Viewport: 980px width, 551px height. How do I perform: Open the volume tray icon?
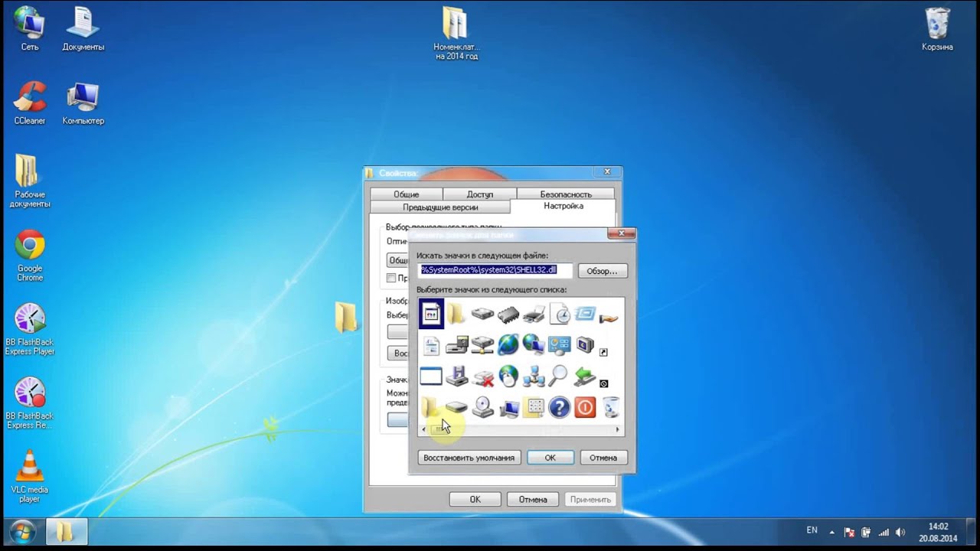pyautogui.click(x=900, y=532)
